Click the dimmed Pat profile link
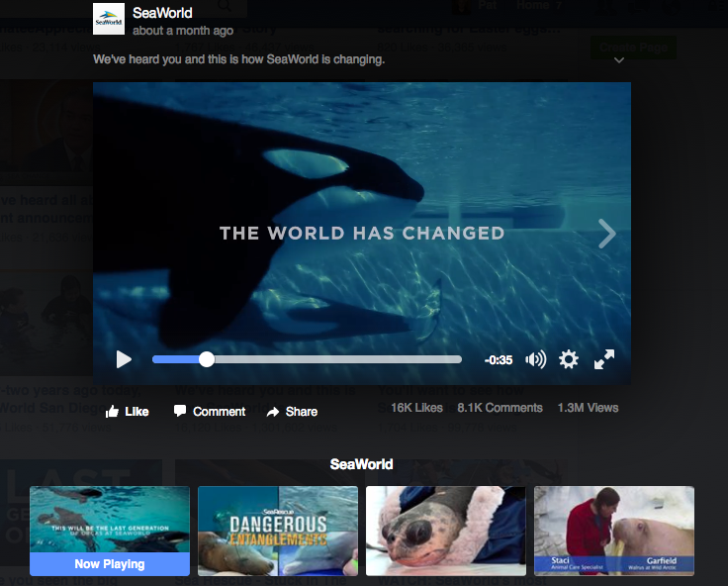Screen dimensions: 728x586 [487, 6]
